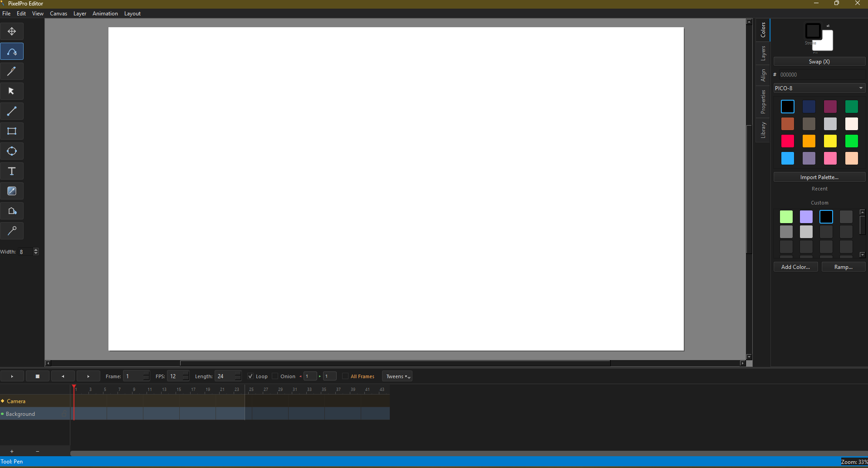Enable Onion skinning
This screenshot has width=868, height=468.
tap(275, 376)
